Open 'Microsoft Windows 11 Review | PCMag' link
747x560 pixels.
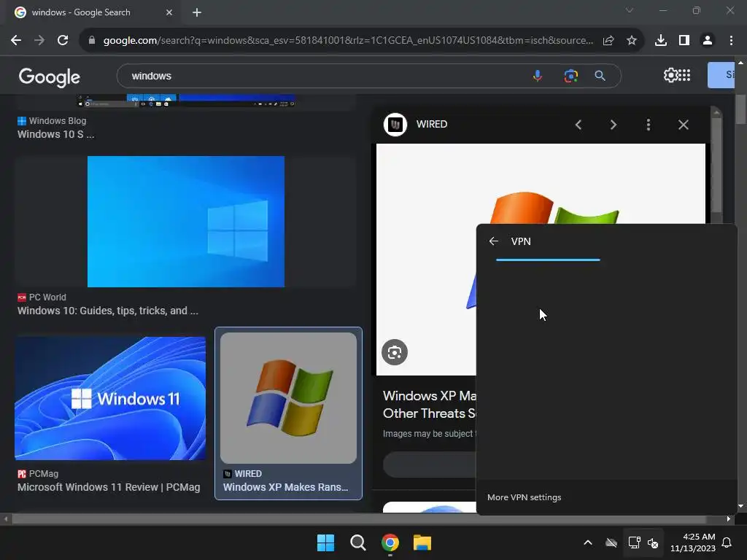point(109,487)
